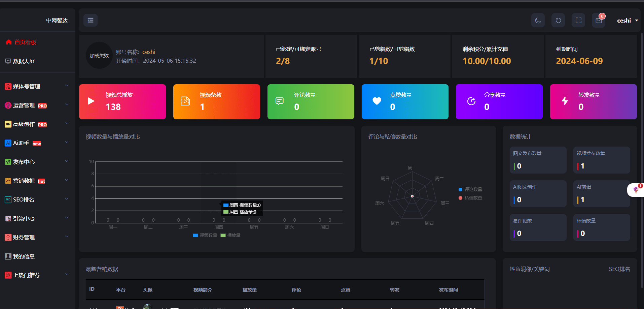
Task: Click the refresh icon in top bar
Action: [x=558, y=21]
